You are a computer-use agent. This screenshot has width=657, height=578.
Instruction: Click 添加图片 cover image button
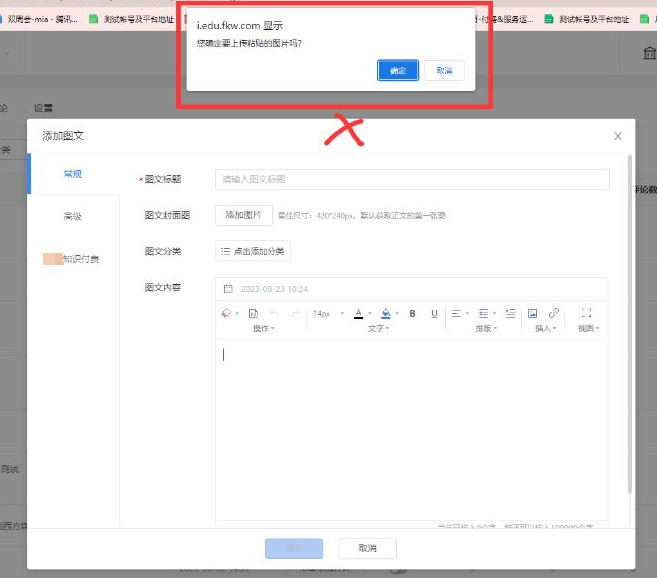pyautogui.click(x=243, y=215)
